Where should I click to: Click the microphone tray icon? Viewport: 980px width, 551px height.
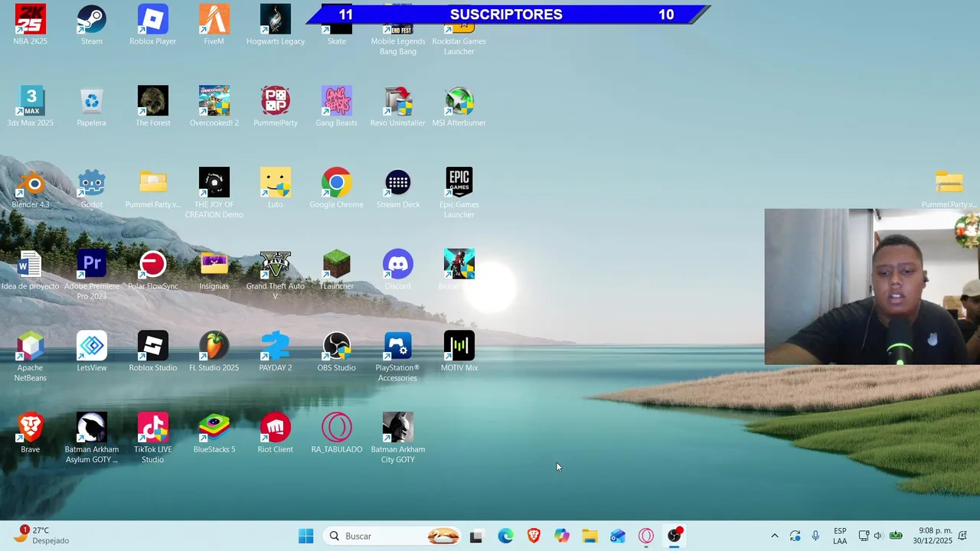[x=815, y=536]
